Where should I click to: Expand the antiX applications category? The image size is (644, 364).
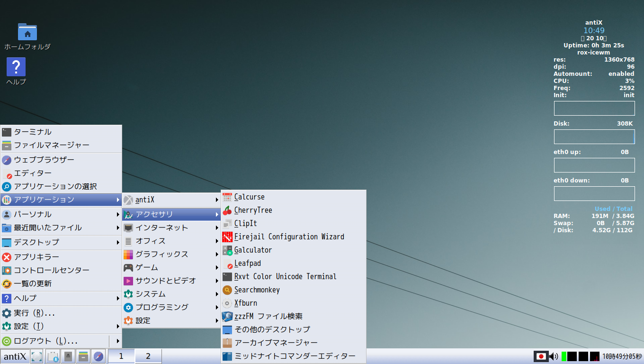[171, 200]
